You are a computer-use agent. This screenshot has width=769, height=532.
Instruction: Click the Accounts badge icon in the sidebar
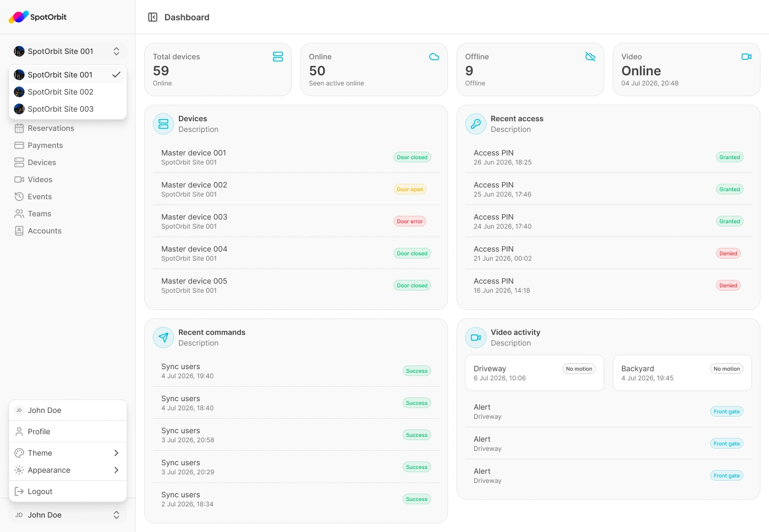point(19,231)
